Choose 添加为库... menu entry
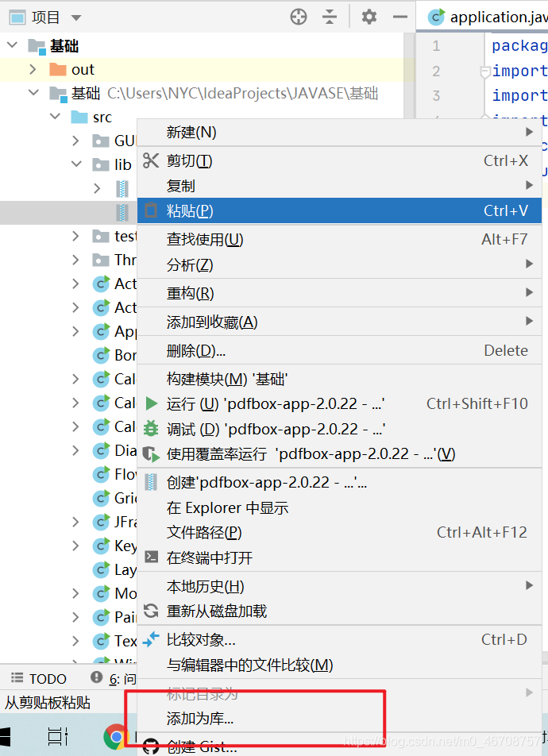Image resolution: width=548 pixels, height=756 pixels. [x=339, y=719]
